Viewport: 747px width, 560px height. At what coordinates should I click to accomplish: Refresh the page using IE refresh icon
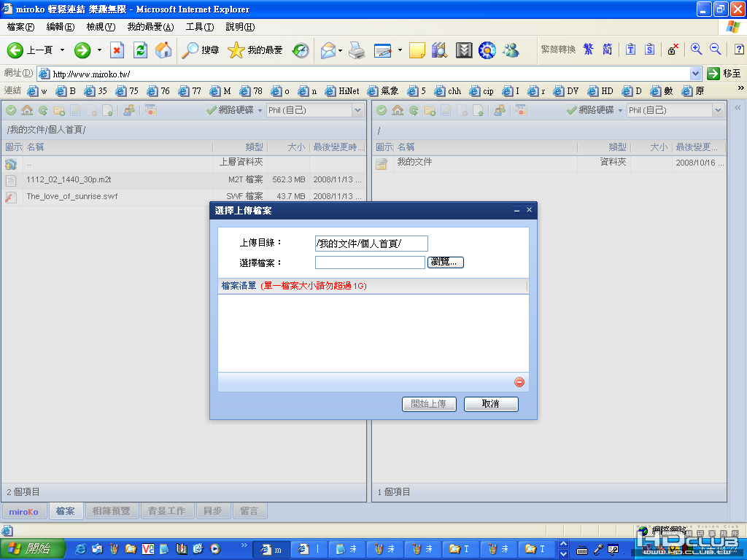pos(140,50)
